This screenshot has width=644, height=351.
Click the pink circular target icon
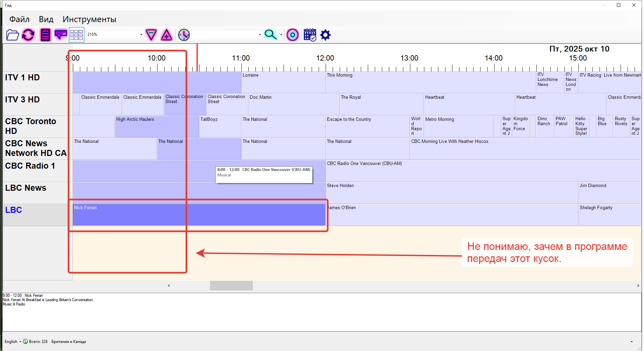pyautogui.click(x=293, y=35)
